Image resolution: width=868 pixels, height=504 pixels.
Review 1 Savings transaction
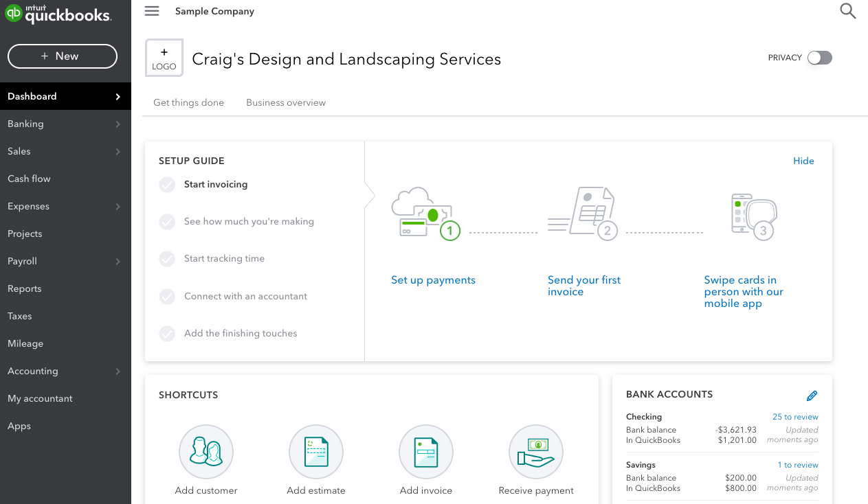pyautogui.click(x=798, y=465)
